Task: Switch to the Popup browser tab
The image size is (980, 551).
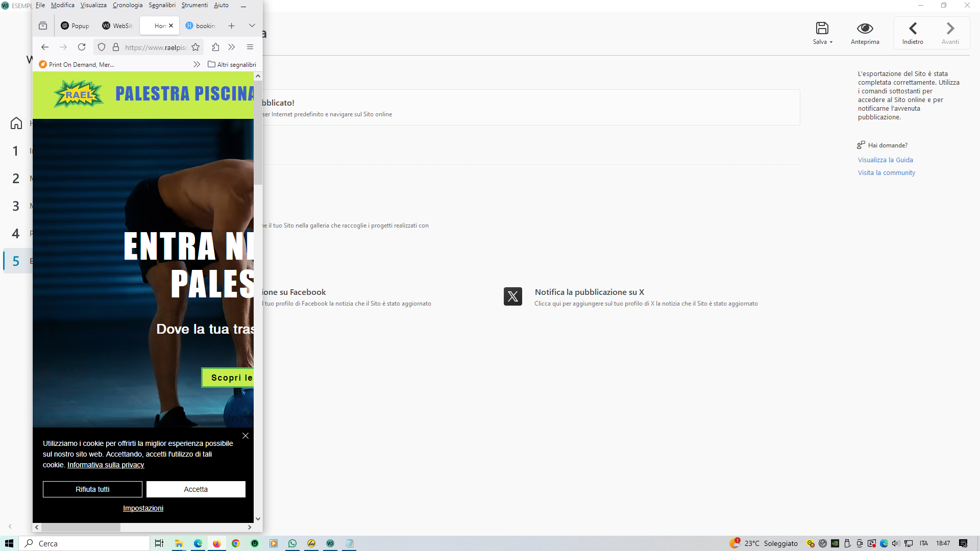Action: [75, 26]
